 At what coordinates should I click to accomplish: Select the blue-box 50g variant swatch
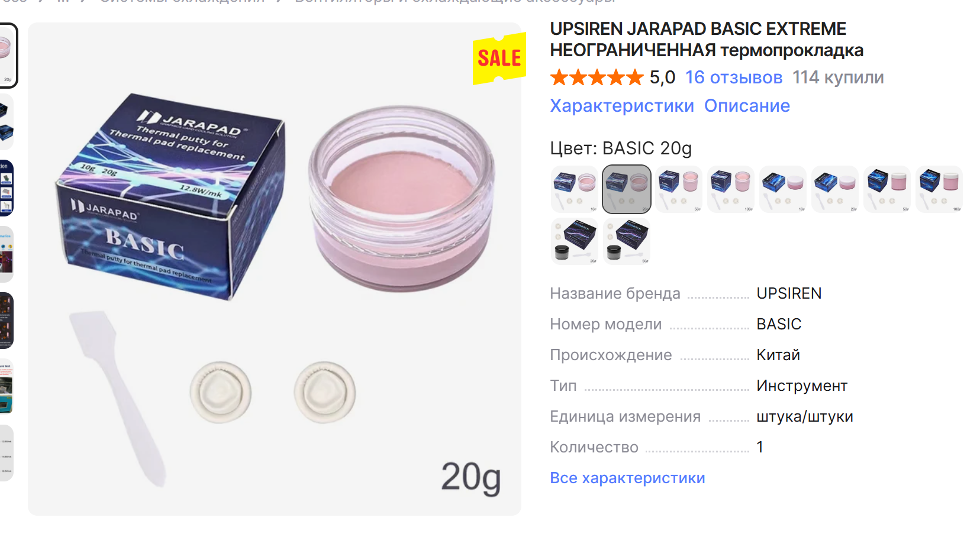point(886,189)
